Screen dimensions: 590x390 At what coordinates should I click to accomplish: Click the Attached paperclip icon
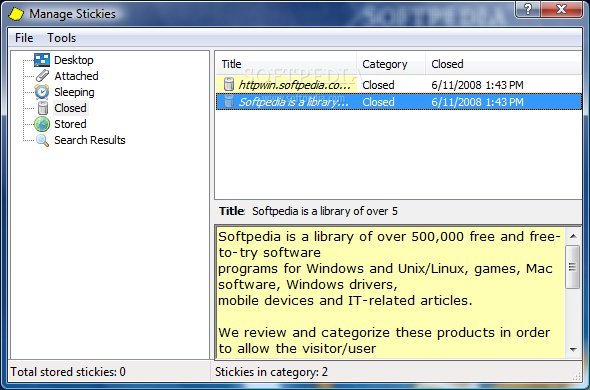tap(42, 76)
